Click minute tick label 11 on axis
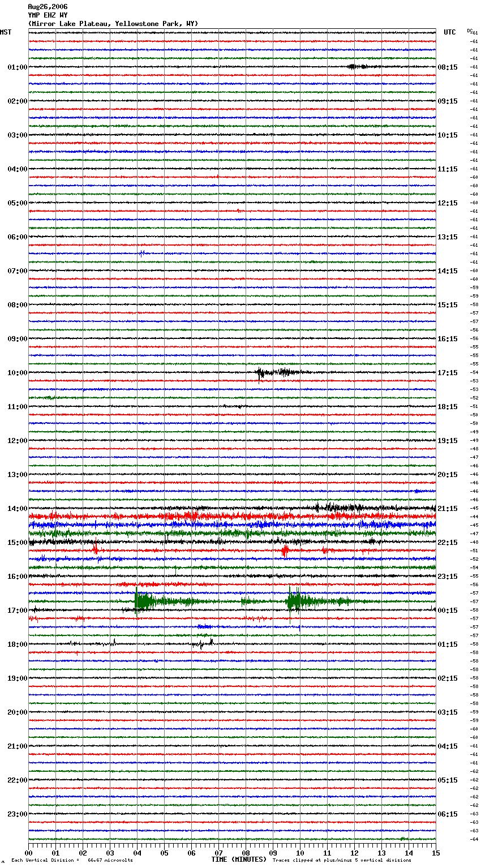481x868 pixels. coord(328,853)
